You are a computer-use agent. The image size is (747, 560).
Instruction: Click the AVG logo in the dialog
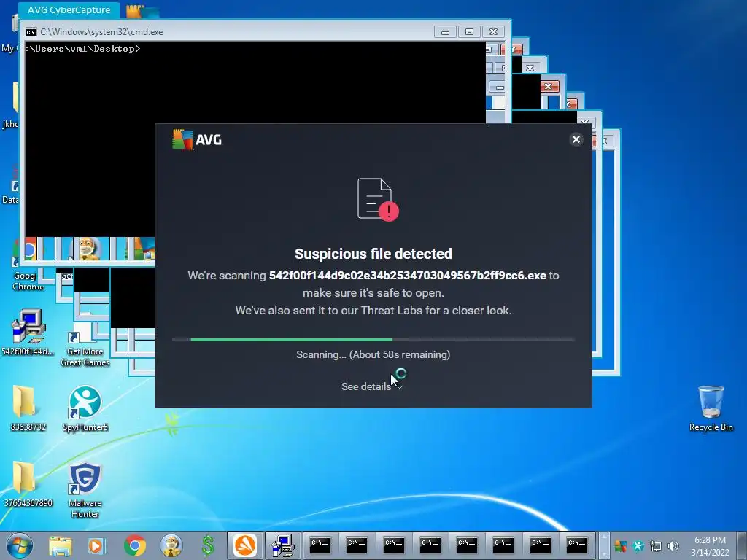[x=197, y=139]
